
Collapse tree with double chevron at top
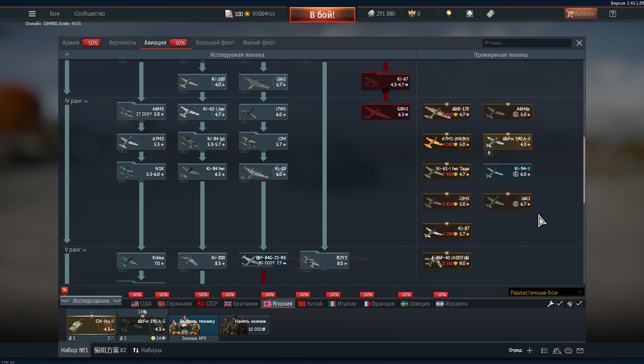click(67, 55)
